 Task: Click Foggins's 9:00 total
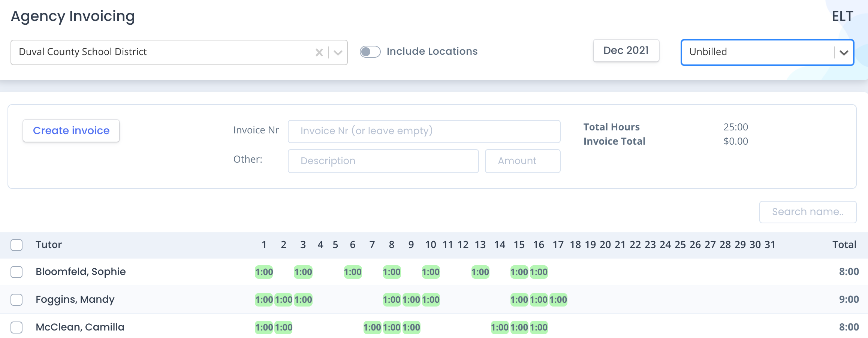coord(849,299)
